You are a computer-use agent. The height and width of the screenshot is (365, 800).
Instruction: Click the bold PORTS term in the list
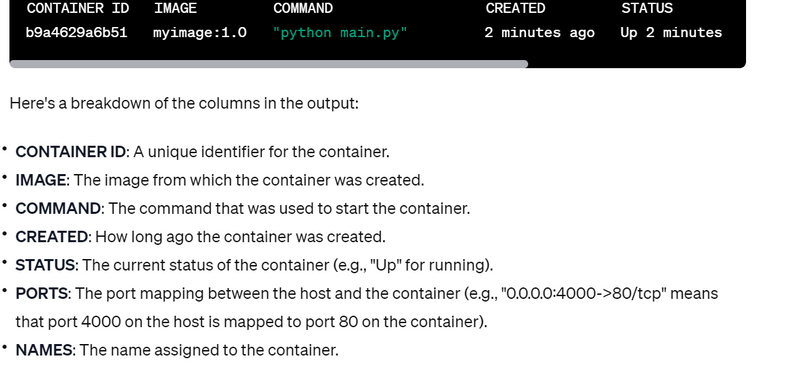[42, 294]
